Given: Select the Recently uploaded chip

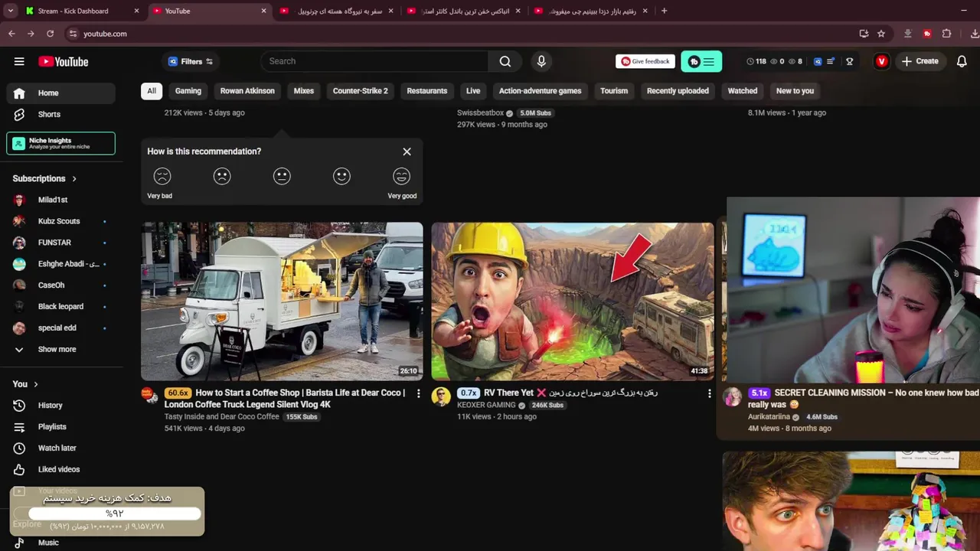Looking at the screenshot, I should (x=678, y=91).
